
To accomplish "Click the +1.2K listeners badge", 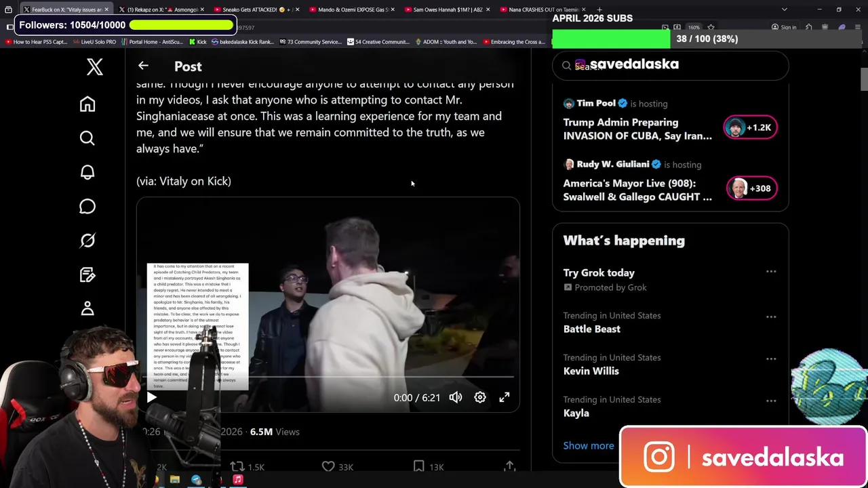I will (750, 127).
